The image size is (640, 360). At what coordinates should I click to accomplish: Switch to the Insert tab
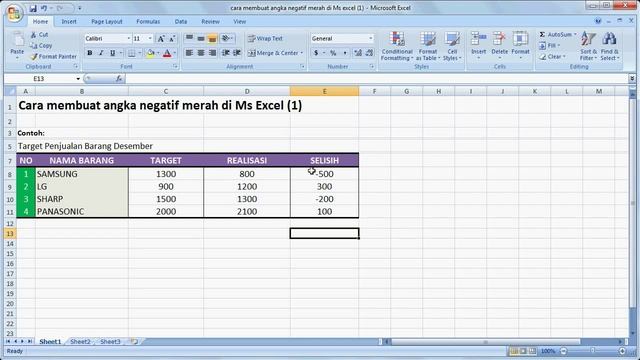pos(69,22)
